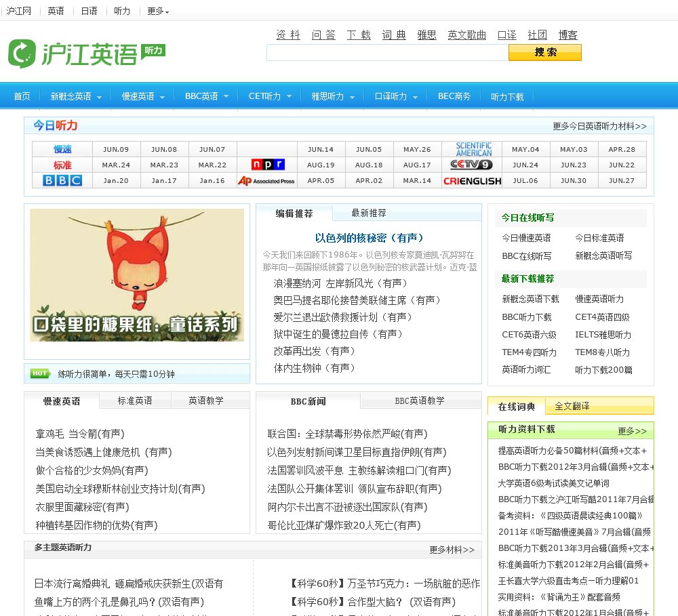This screenshot has width=678, height=616.
Task: Open the headline 以色列的核秘密（有声）
Action: pyautogui.click(x=369, y=238)
